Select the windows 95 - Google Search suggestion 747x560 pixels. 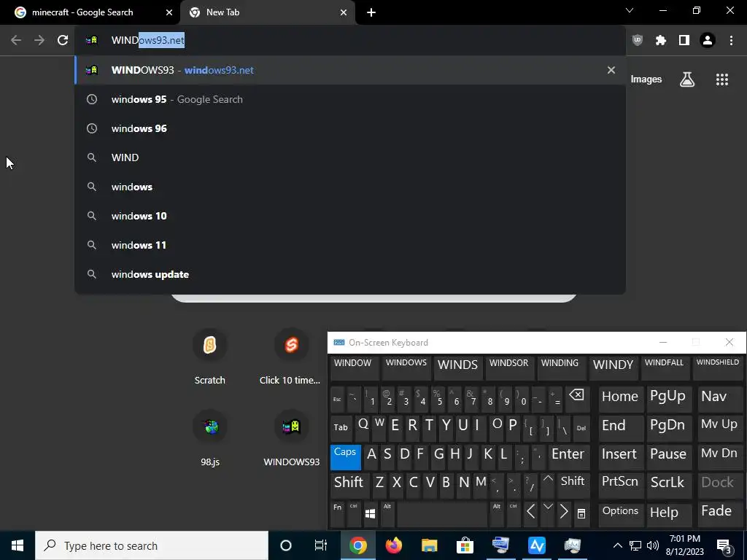click(x=350, y=99)
